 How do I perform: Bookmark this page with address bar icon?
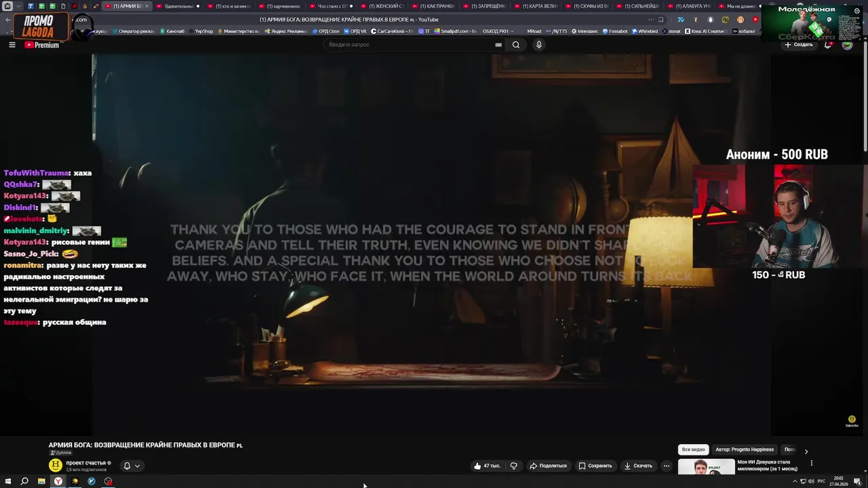[x=661, y=20]
